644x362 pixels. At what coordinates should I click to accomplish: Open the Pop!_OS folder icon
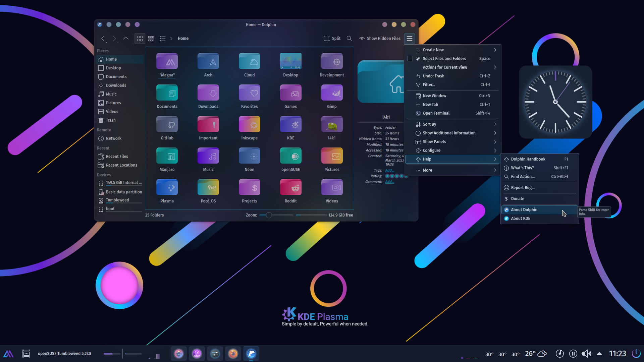[208, 188]
